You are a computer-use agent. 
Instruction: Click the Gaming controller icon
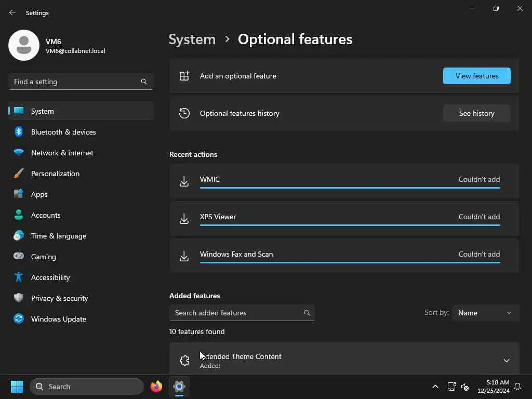19,257
